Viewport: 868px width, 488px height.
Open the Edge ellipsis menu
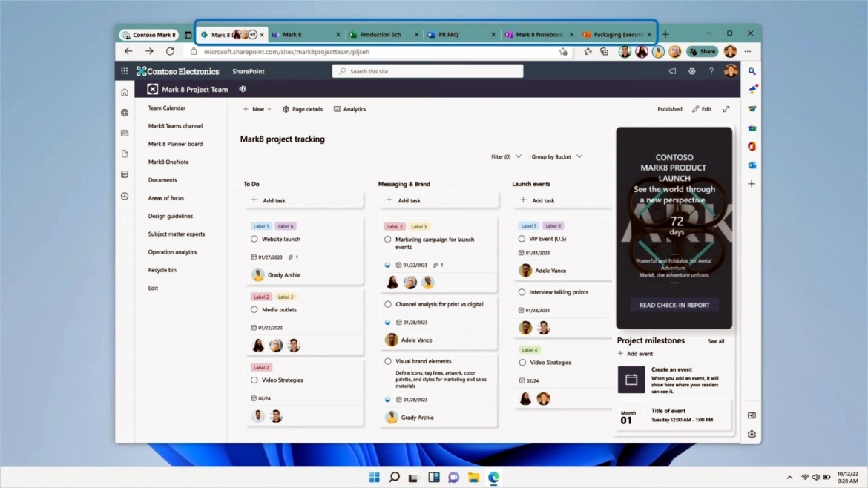pos(748,51)
